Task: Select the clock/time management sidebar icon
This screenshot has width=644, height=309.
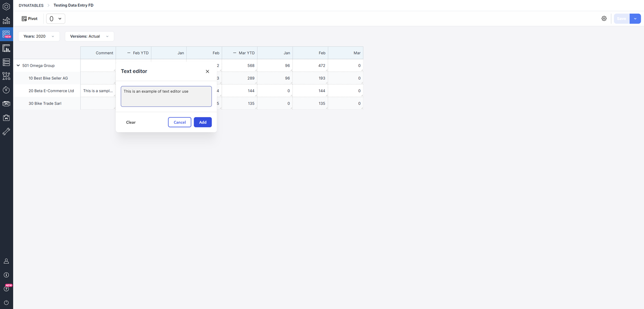Action: [6, 90]
